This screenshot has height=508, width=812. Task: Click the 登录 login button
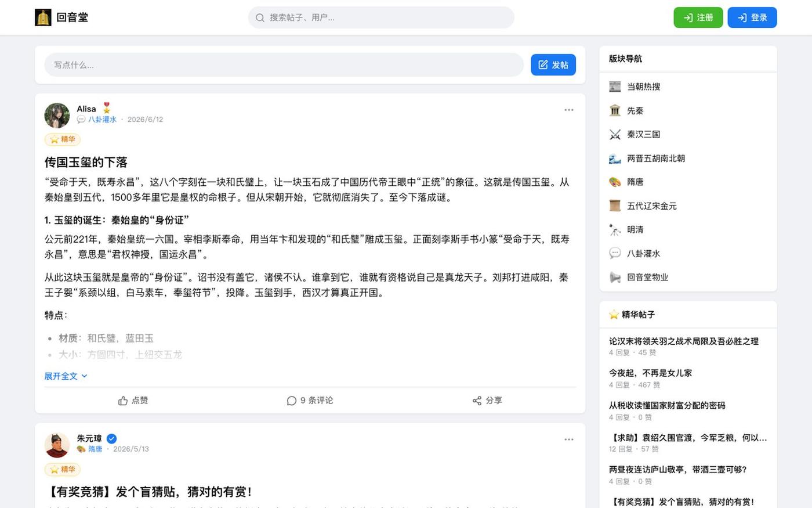click(x=752, y=17)
